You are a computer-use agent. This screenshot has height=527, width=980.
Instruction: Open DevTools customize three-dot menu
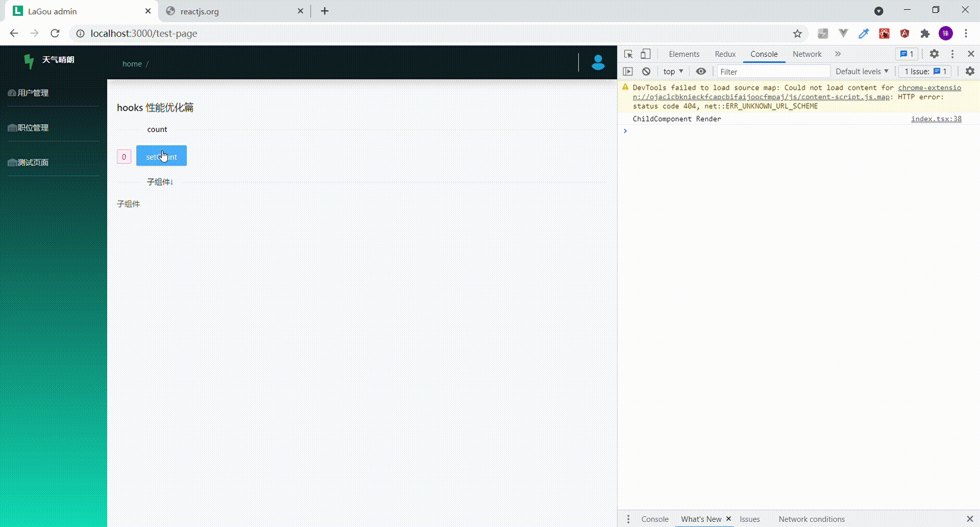click(x=952, y=54)
